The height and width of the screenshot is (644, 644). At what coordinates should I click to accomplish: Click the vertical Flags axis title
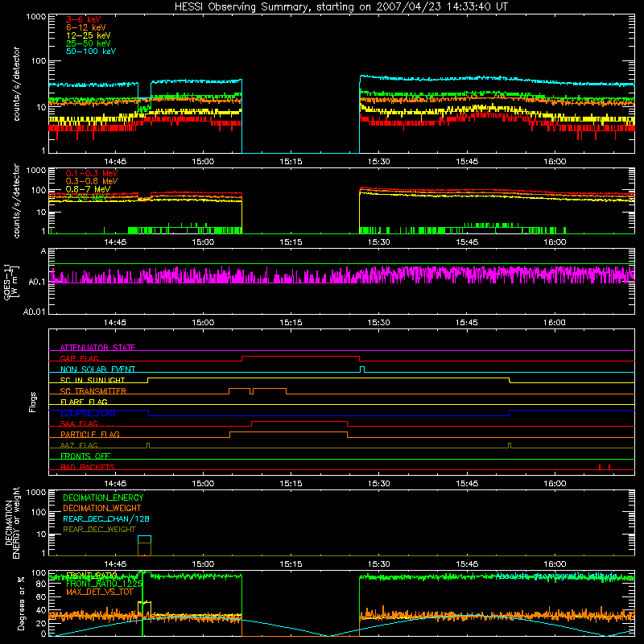[x=33, y=402]
